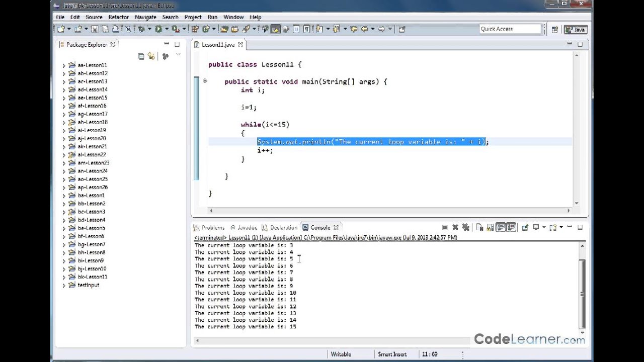Click the Back navigation arrow icon

click(x=364, y=29)
